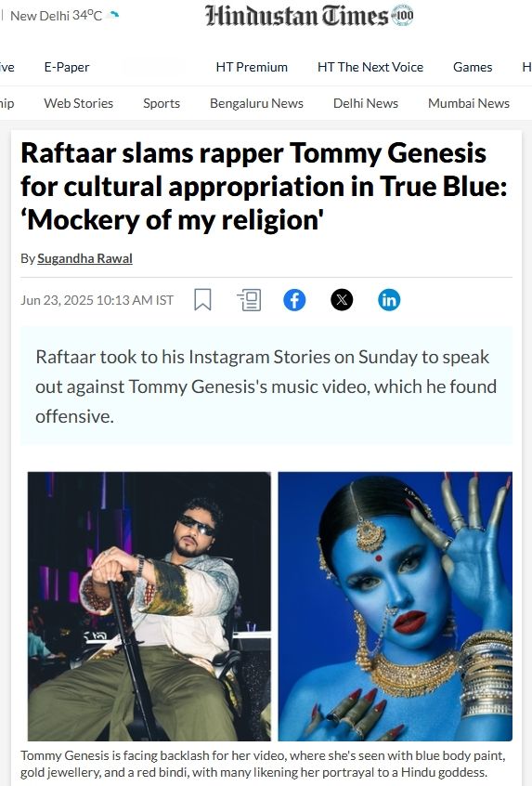The image size is (532, 786).
Task: Click the blue-painted Tommy Genesis image
Action: 396,606
